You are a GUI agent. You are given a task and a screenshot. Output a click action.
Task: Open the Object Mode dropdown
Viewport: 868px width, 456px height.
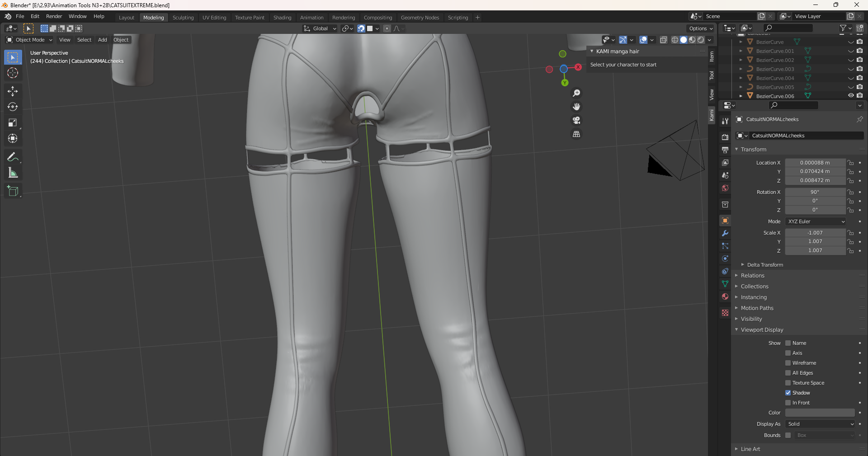30,40
